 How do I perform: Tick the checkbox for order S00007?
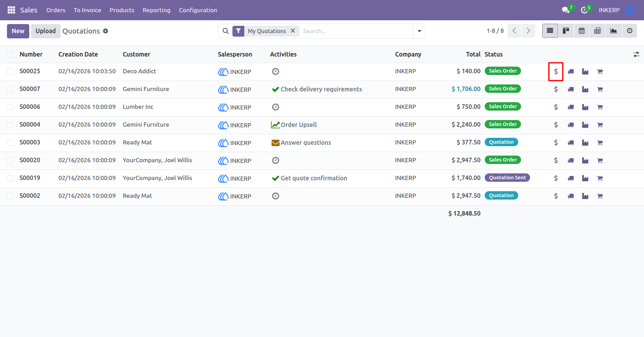(x=10, y=89)
